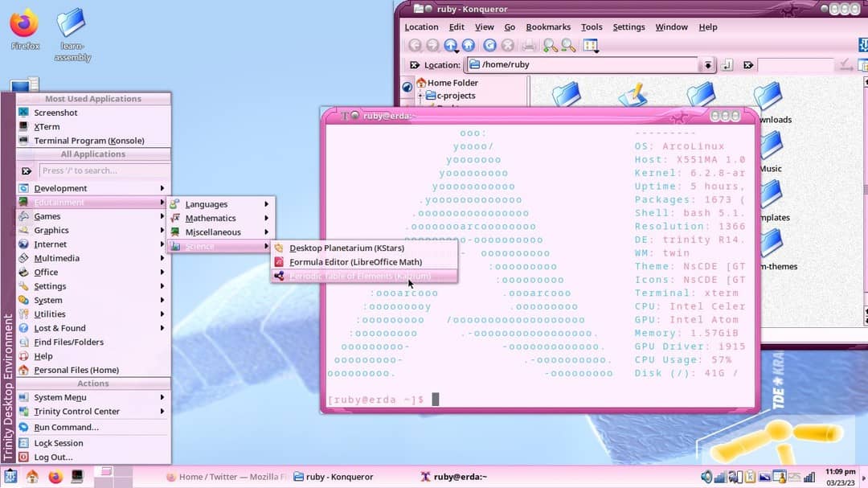
Task: Click the clear icon left of the Konqueror search field
Action: [x=748, y=65]
